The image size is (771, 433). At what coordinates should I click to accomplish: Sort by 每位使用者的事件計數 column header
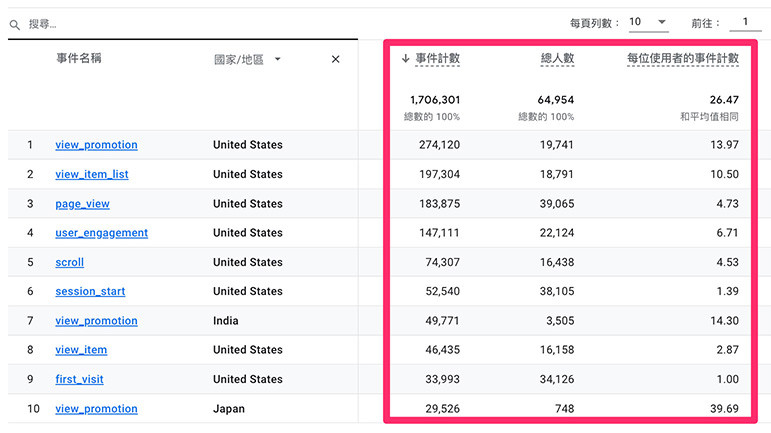683,59
